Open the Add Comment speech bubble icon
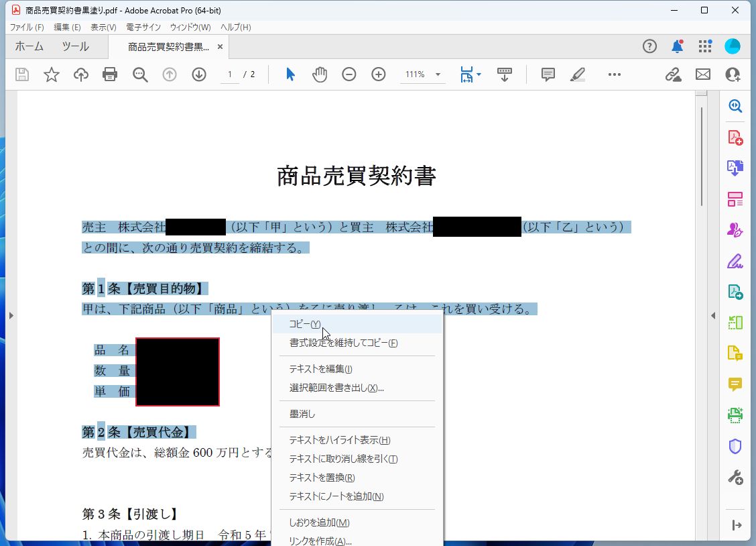Viewport: 756px width, 546px height. 548,74
